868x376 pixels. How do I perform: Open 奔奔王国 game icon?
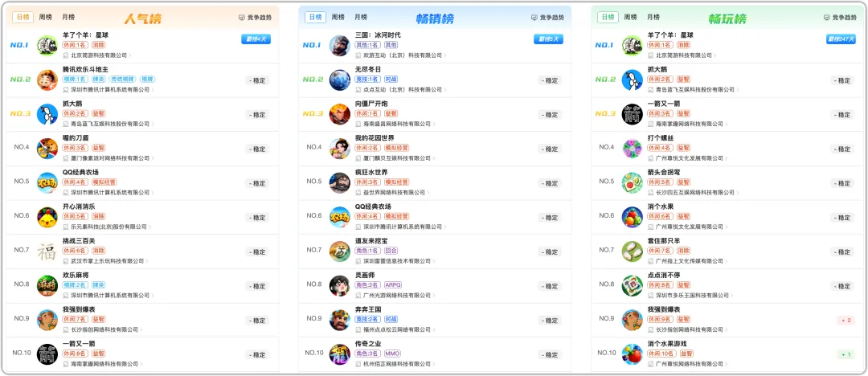click(x=339, y=320)
